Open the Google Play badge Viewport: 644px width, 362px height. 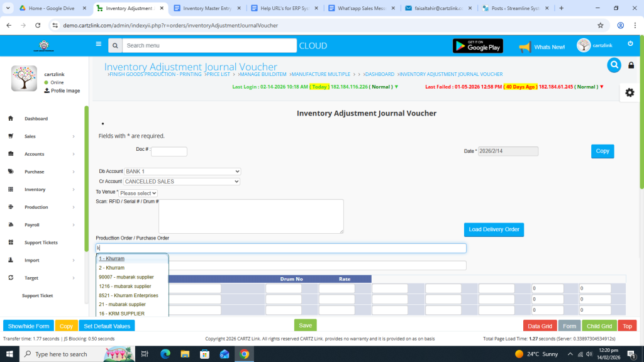click(477, 46)
